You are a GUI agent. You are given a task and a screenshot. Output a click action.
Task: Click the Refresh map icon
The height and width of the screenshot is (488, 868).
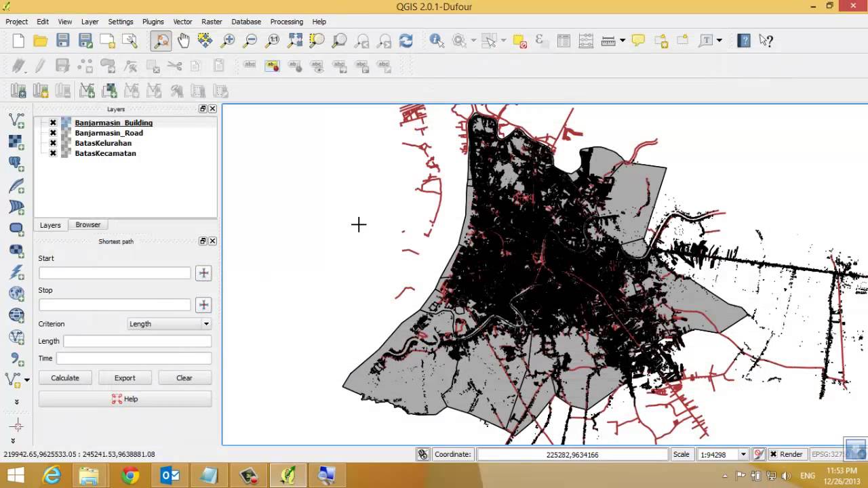pos(406,41)
